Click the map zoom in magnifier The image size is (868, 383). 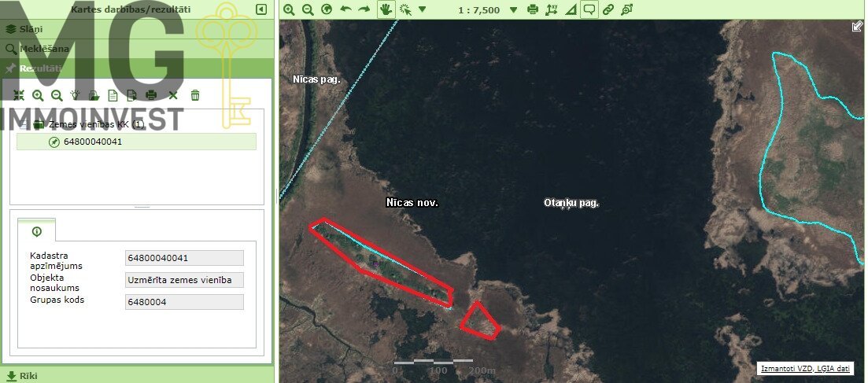(x=289, y=9)
